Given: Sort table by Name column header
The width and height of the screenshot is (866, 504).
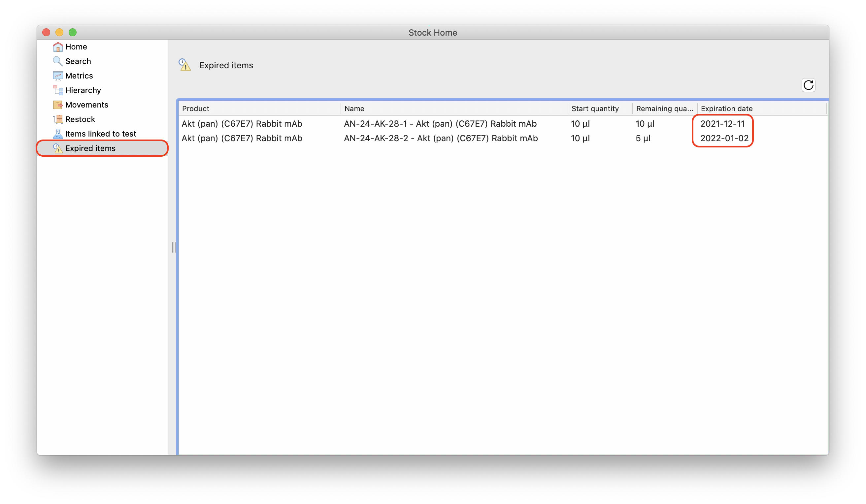Looking at the screenshot, I should coord(454,109).
